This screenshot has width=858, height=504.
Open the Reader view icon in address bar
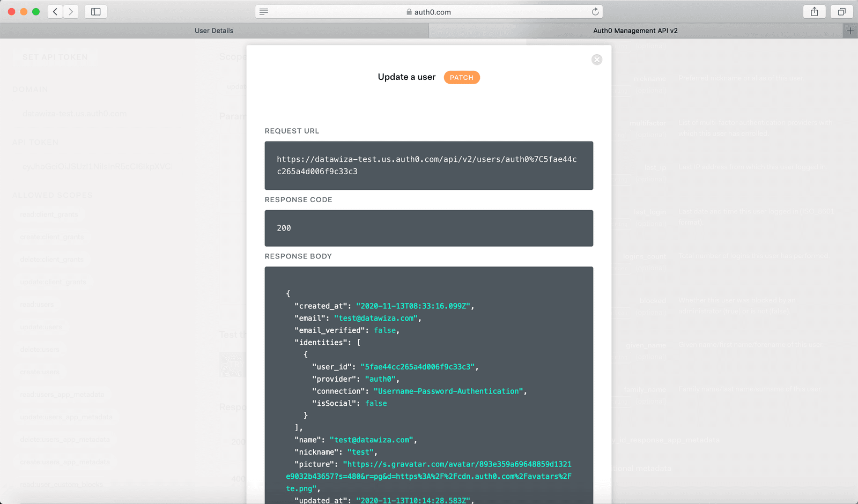[x=264, y=12]
